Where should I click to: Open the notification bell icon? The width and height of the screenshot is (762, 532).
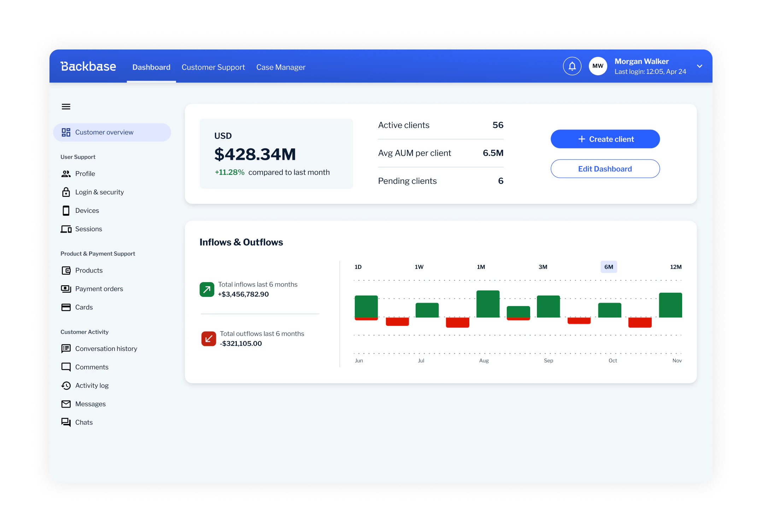pos(572,66)
